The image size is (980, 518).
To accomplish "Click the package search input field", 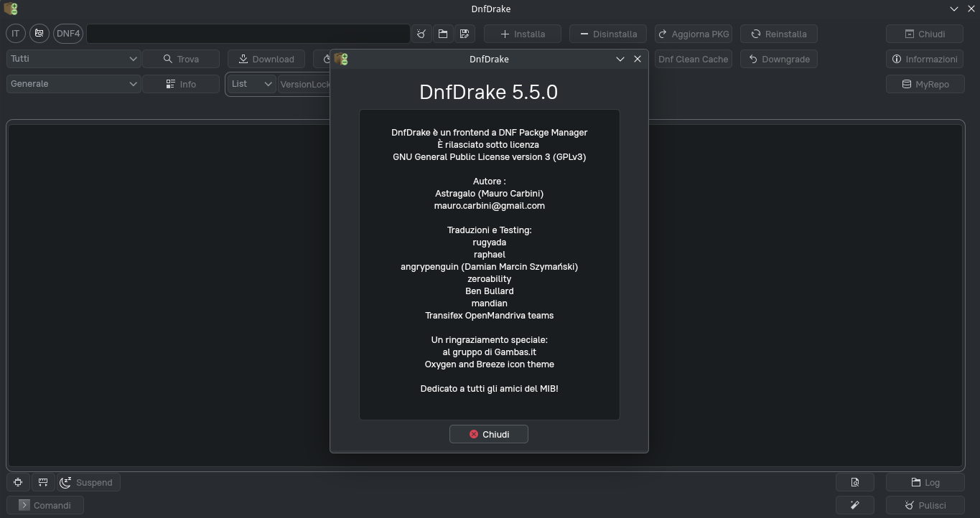I will [x=248, y=34].
